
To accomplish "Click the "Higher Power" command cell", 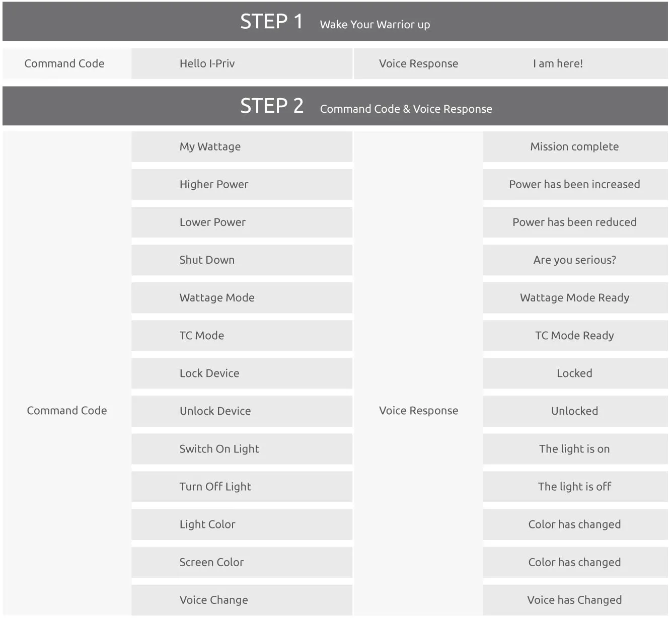I will tap(242, 185).
